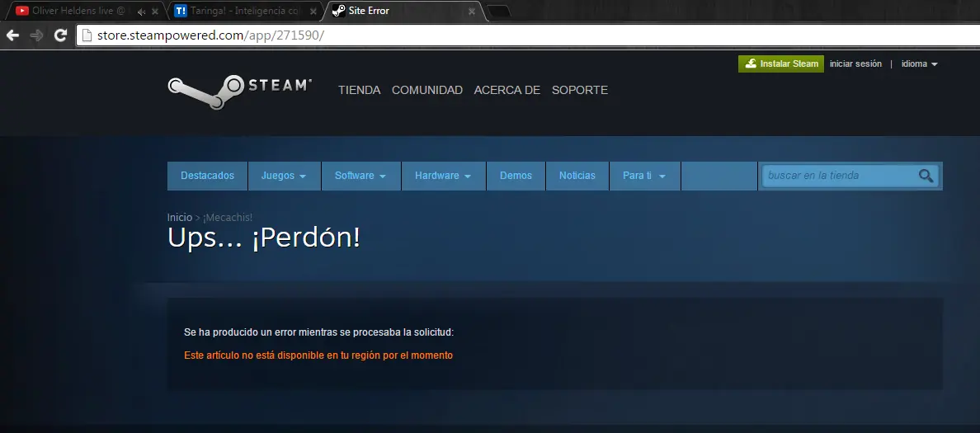The width and height of the screenshot is (980, 433).
Task: Click the Inicio breadcrumb link
Action: [x=179, y=218]
